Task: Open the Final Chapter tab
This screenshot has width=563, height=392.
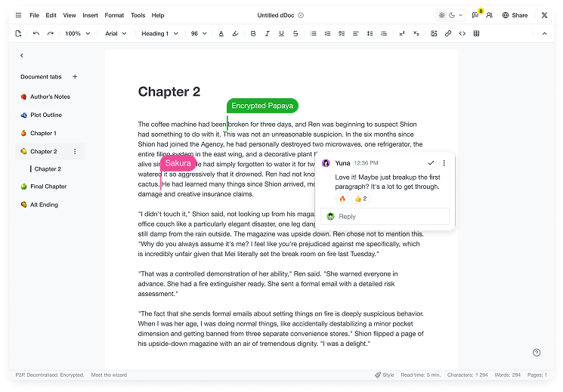Action: click(50, 187)
